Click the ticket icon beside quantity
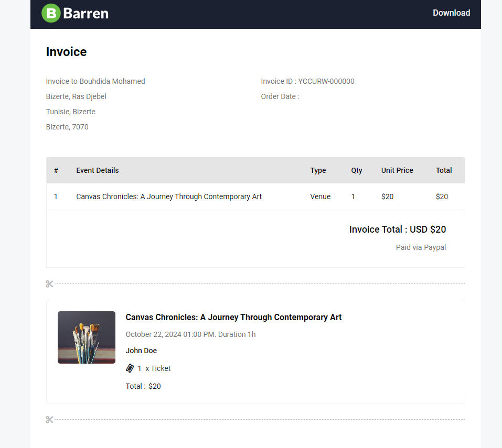 coord(130,368)
